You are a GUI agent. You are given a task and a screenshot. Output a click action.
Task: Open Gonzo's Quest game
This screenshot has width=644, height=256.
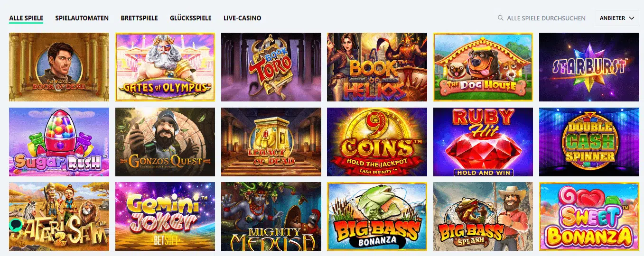(165, 142)
